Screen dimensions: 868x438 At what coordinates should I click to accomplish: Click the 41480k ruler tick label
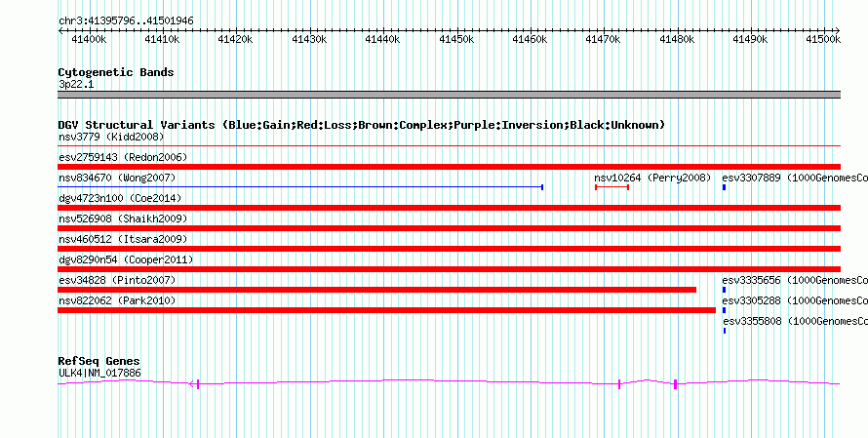point(677,39)
